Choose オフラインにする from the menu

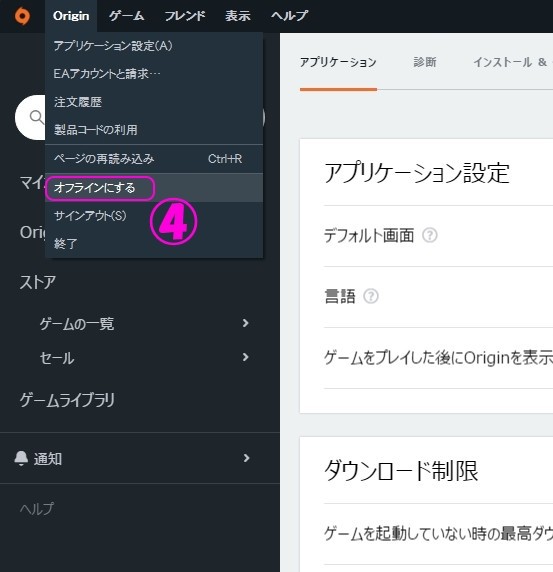click(x=154, y=188)
